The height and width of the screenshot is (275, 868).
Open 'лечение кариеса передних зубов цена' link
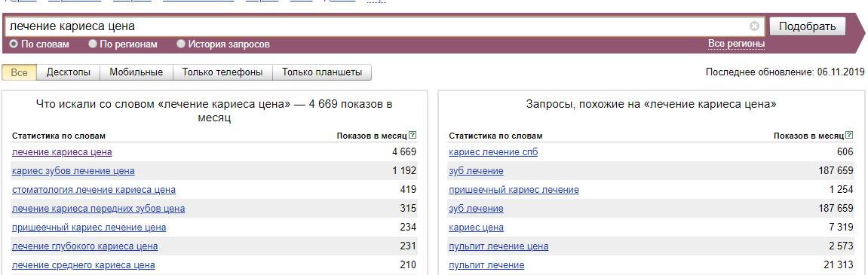coord(99,209)
